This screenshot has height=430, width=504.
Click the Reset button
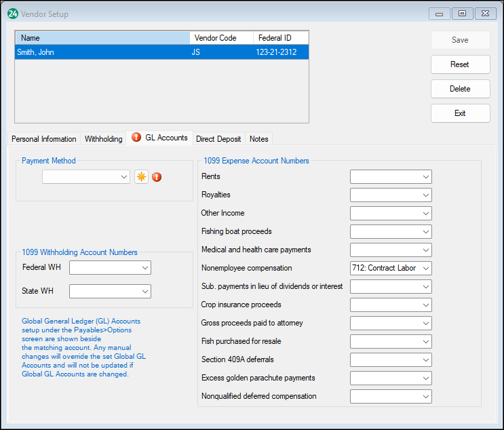460,64
